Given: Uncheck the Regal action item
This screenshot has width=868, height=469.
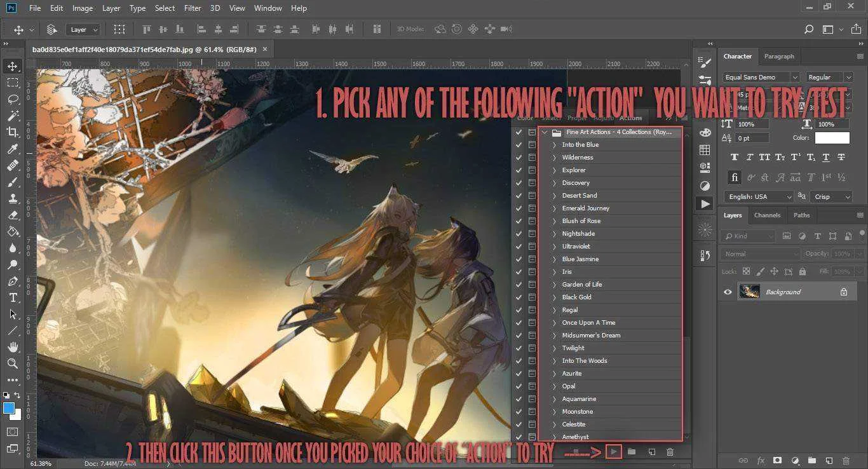Looking at the screenshot, I should tap(519, 310).
